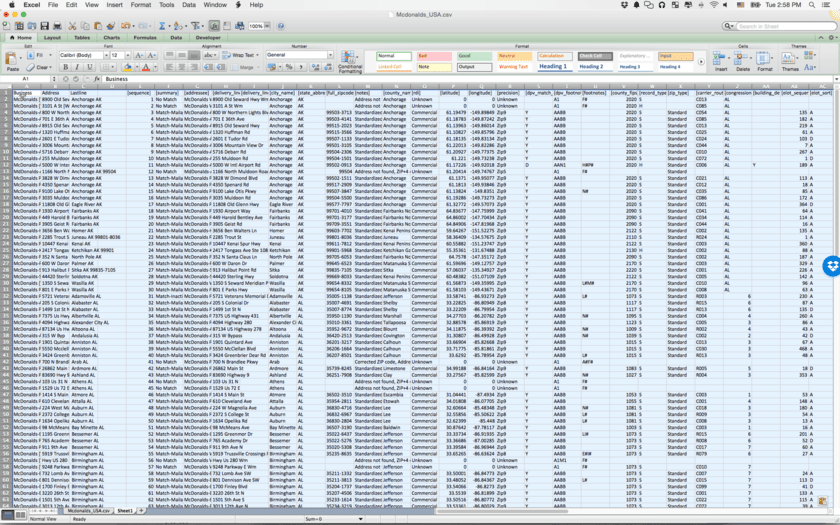Screen dimensions: 840x525
Task: Add a new sheet with plus button
Action: pyautogui.click(x=141, y=511)
